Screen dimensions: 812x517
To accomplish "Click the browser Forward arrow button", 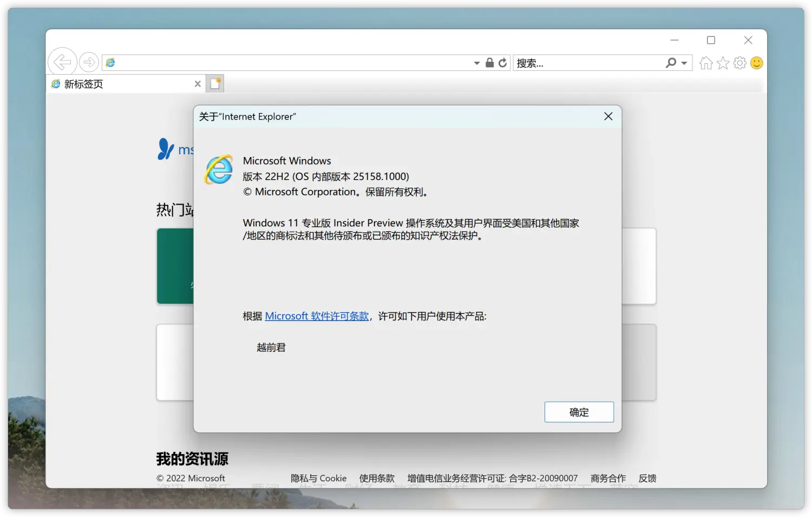I will 89,62.
